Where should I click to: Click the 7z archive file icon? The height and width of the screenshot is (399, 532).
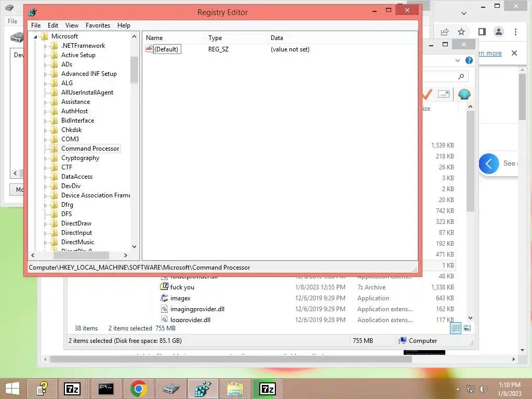coord(164,287)
